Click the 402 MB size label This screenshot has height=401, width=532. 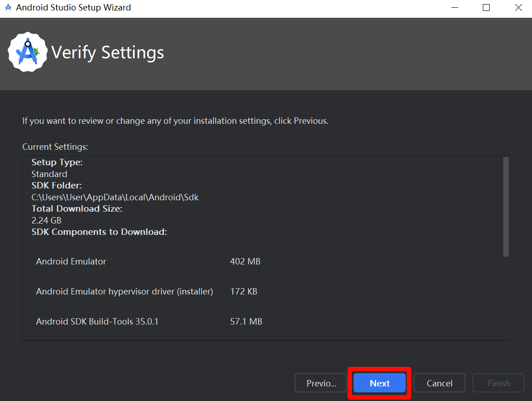245,261
